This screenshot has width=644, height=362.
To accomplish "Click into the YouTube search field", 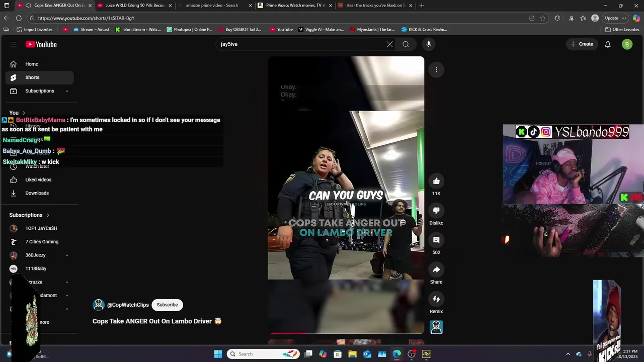I will (302, 44).
